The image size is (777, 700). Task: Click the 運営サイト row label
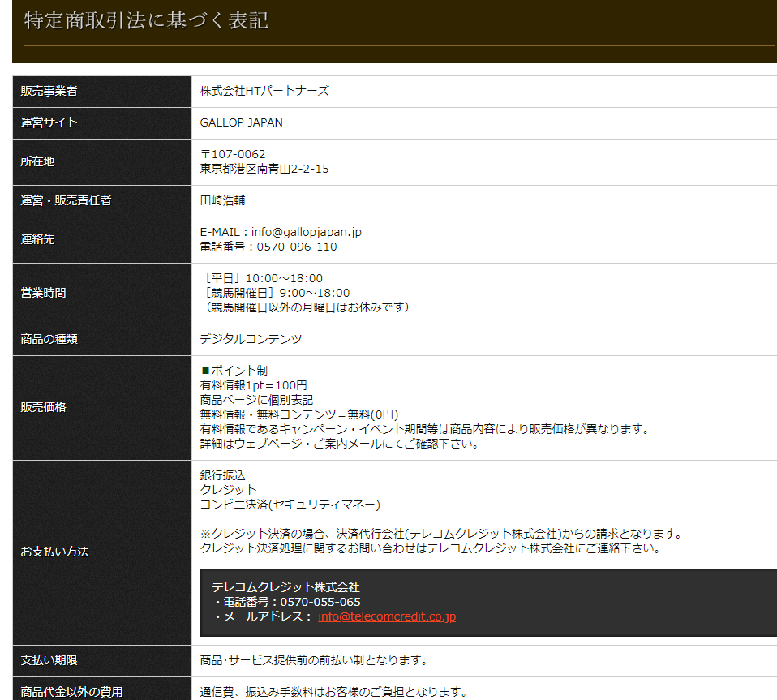(x=49, y=122)
